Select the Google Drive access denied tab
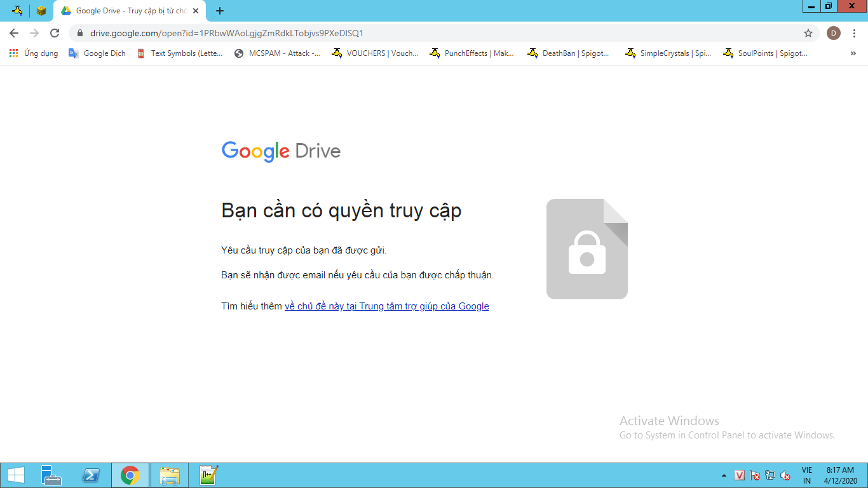 (130, 11)
